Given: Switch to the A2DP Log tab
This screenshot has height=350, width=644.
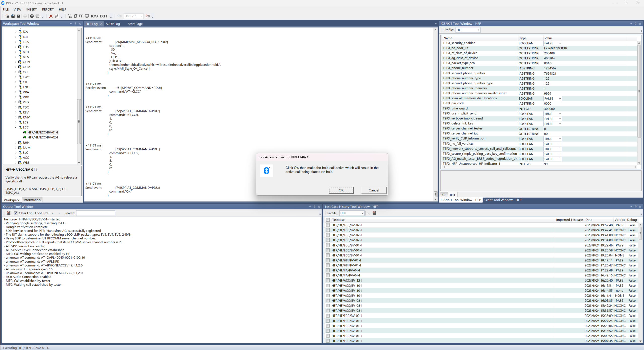Looking at the screenshot, I should pos(113,24).
